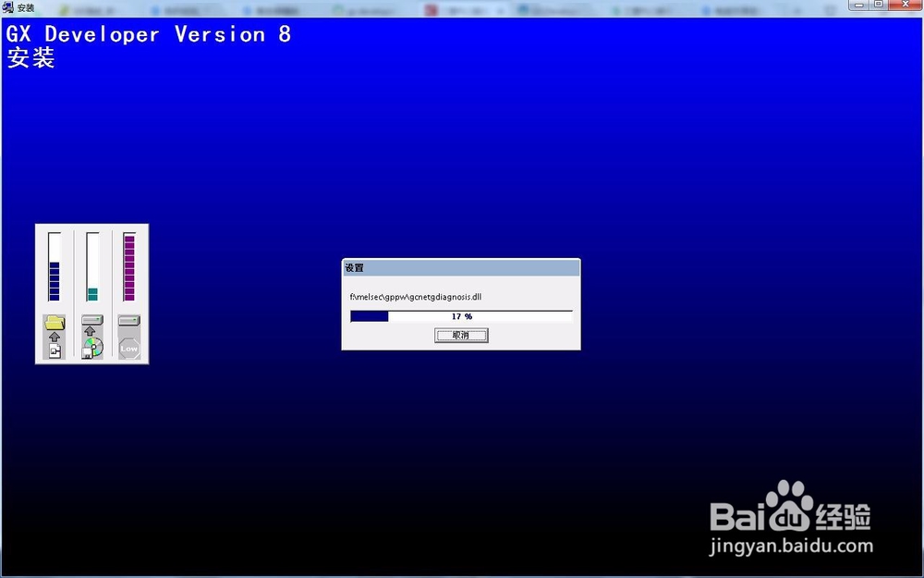Click the gcnetgdiagnosis.dll file path text
The height and width of the screenshot is (578, 924).
pyautogui.click(x=416, y=297)
